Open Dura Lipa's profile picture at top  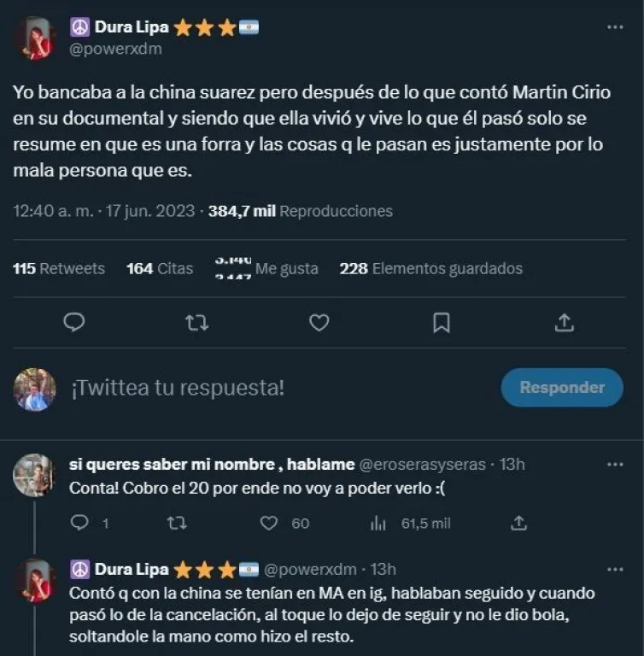click(36, 38)
